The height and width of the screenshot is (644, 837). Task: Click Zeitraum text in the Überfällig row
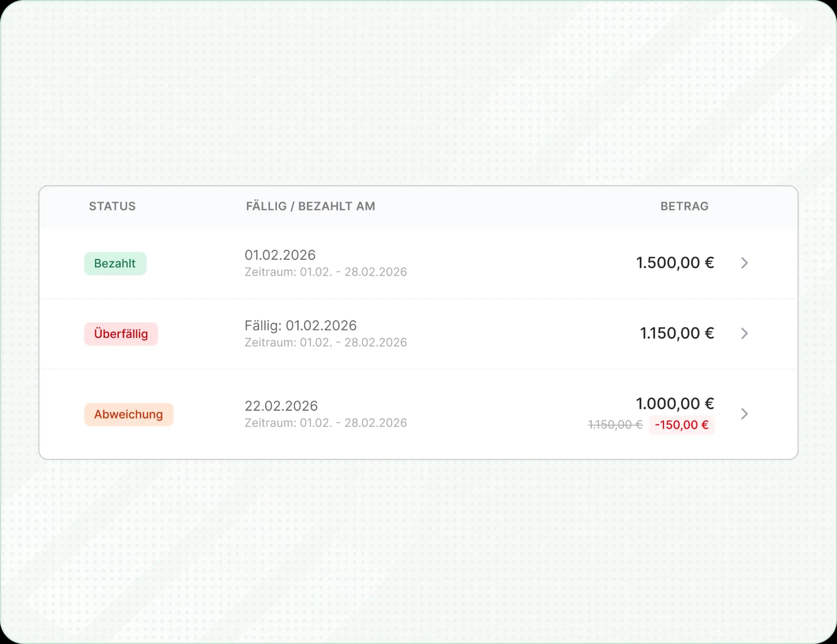[326, 343]
